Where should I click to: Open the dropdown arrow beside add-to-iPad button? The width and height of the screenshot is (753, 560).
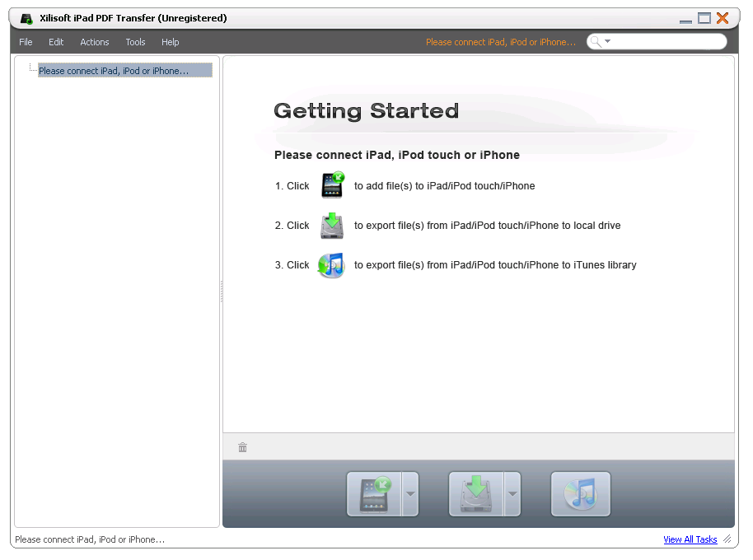[410, 494]
